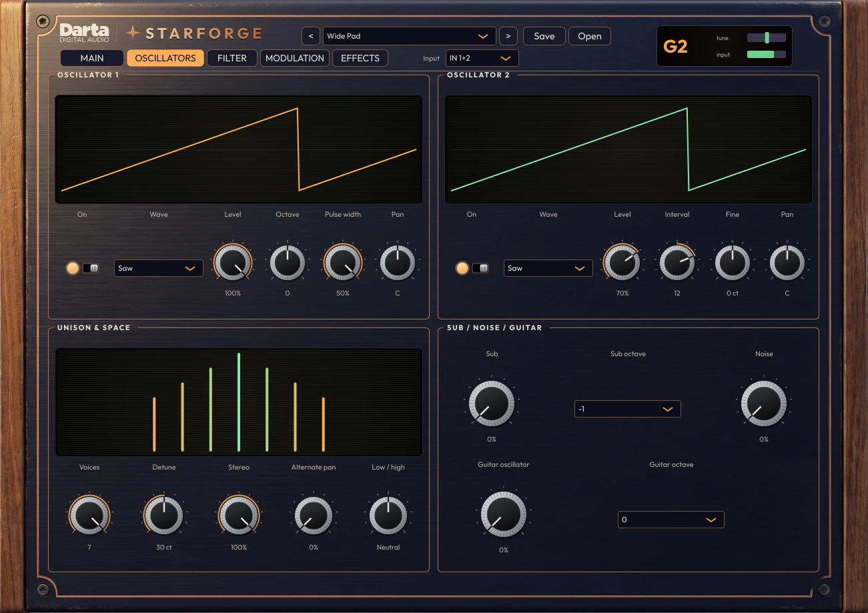This screenshot has width=868, height=613.
Task: Click Oscillator 2 Interval knob
Action: pyautogui.click(x=677, y=261)
